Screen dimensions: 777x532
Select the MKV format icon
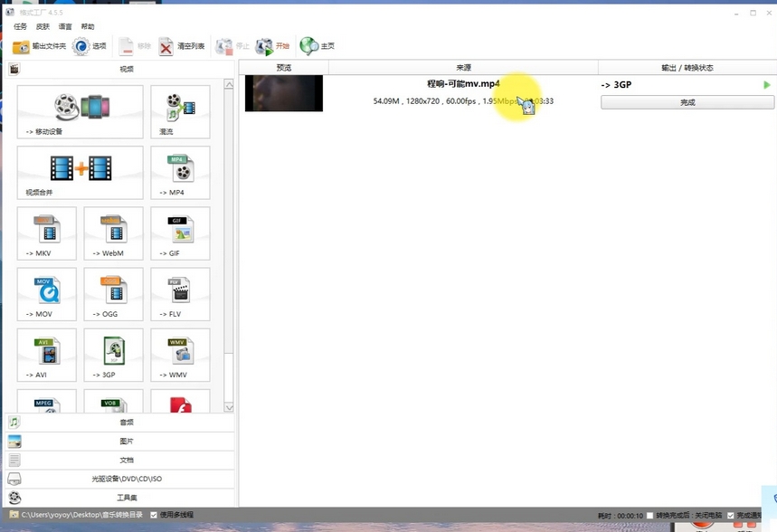[x=45, y=233]
